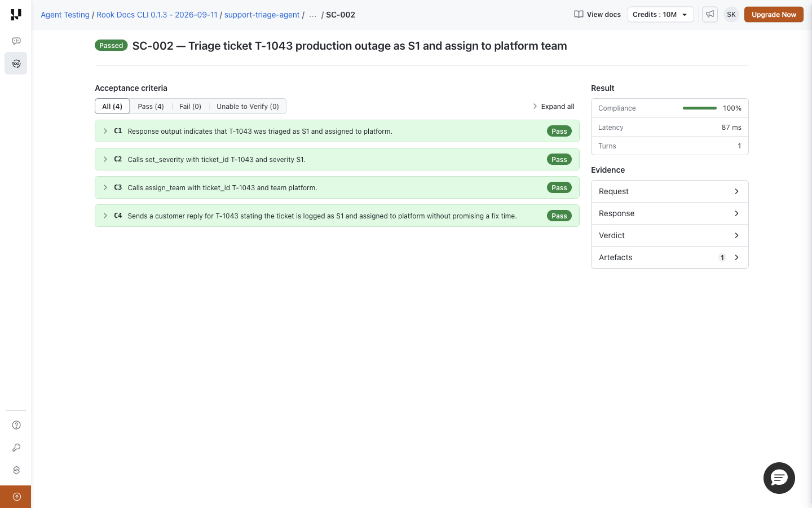This screenshot has height=508, width=812.
Task: Expand criterion C3 with its chevron
Action: point(105,187)
